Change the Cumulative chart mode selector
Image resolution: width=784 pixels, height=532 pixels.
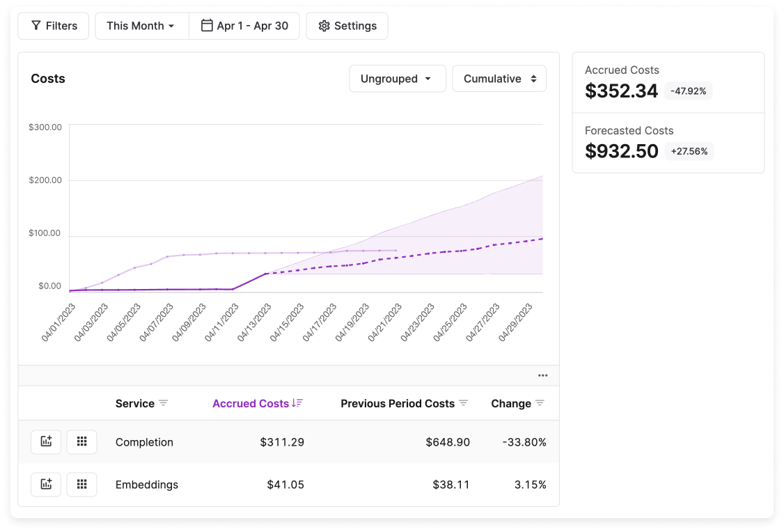(499, 78)
